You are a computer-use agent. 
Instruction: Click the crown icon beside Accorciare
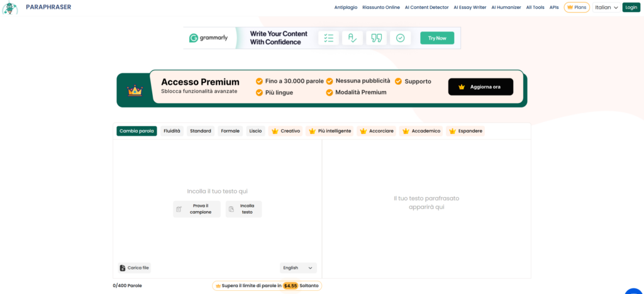(363, 131)
